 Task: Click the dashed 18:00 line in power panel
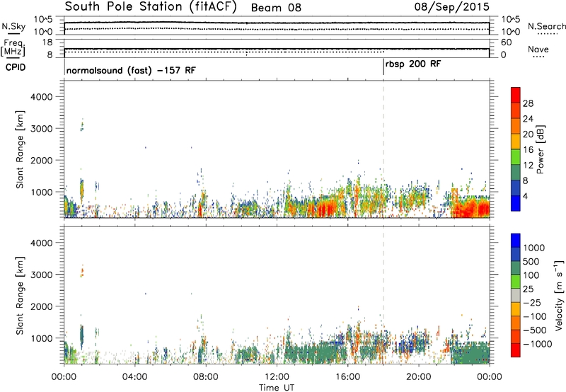[x=383, y=149]
